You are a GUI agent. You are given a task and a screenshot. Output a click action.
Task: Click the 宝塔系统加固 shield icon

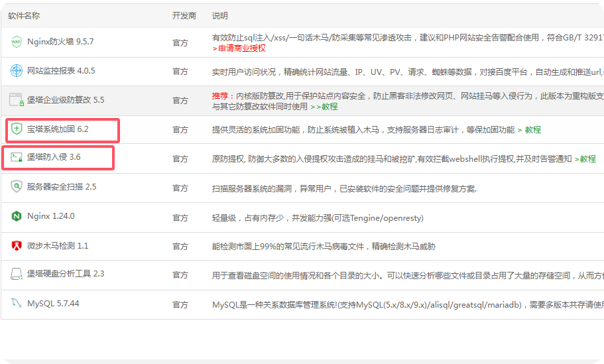[16, 129]
